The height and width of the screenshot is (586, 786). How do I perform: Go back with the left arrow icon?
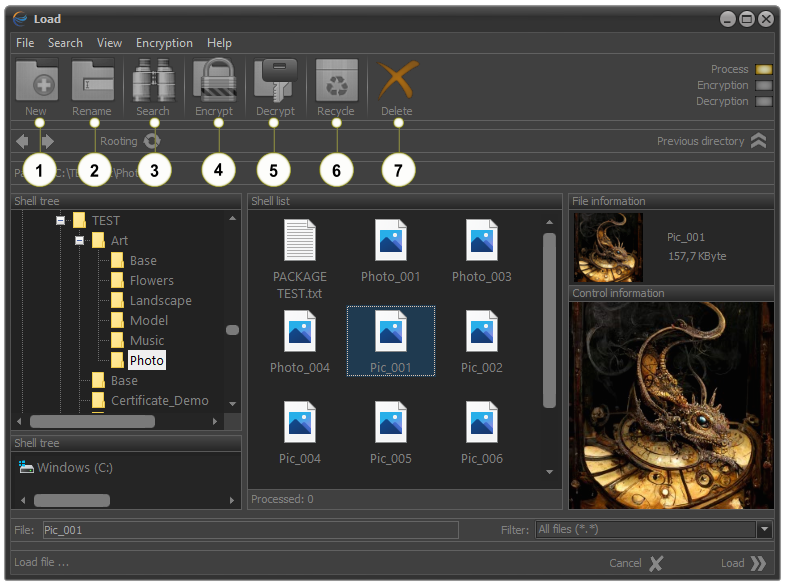click(x=22, y=141)
